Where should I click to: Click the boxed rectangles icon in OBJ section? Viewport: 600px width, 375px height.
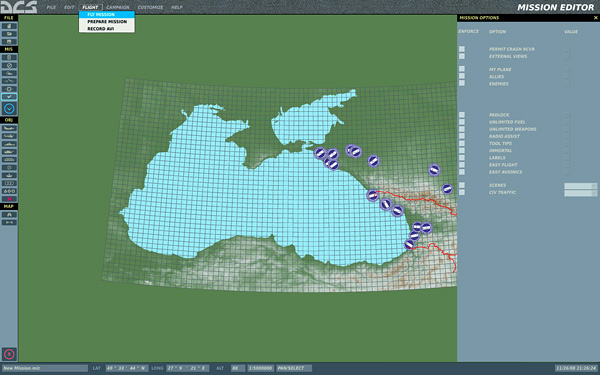tap(9, 183)
